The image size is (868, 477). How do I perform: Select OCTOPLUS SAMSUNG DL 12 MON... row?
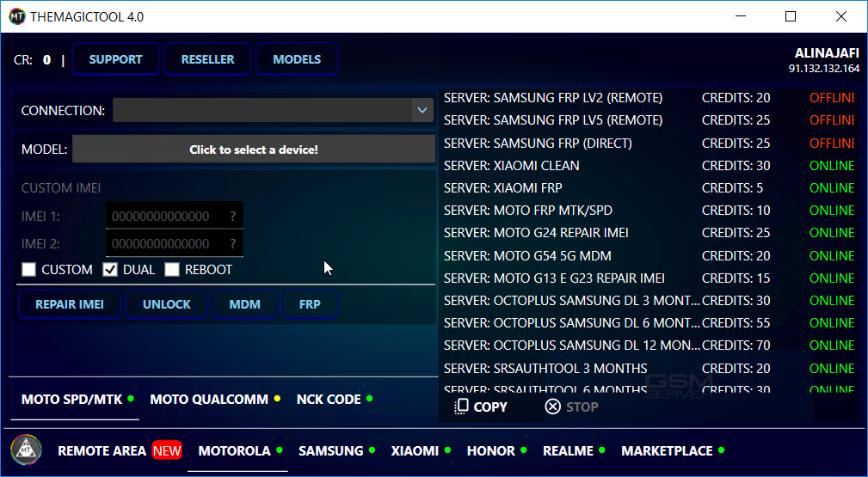click(x=649, y=346)
